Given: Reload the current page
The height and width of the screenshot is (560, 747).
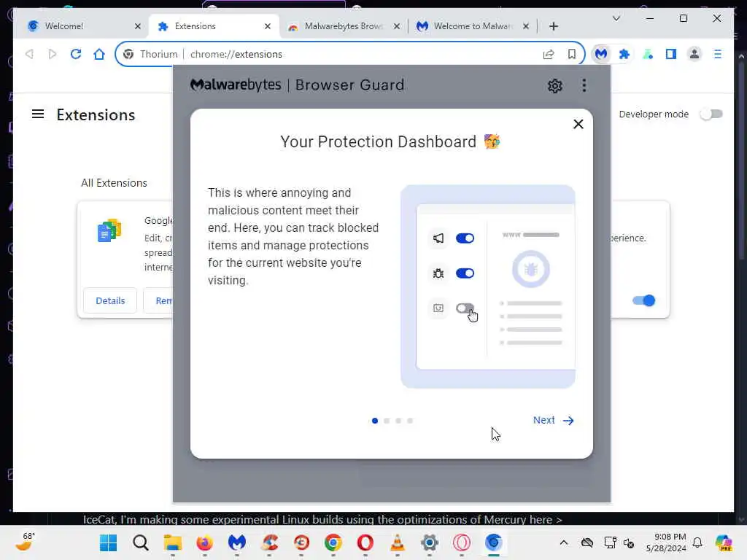Looking at the screenshot, I should click(76, 54).
